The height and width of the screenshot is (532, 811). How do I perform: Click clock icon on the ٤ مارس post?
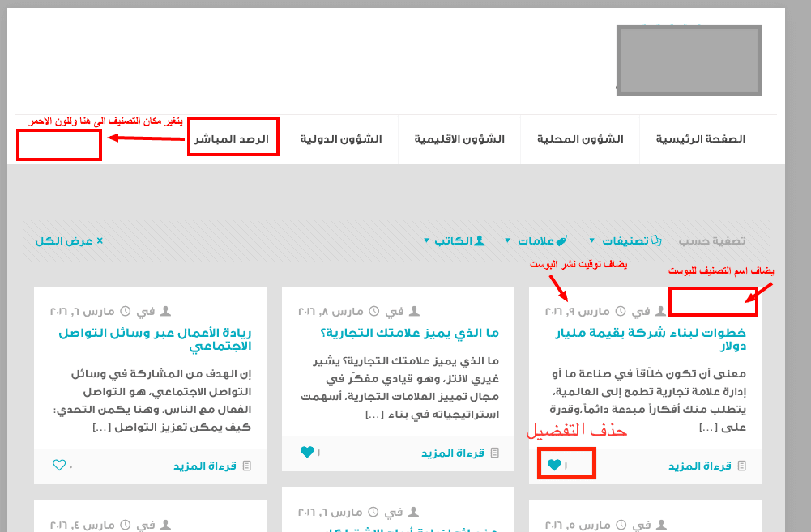[x=125, y=525]
